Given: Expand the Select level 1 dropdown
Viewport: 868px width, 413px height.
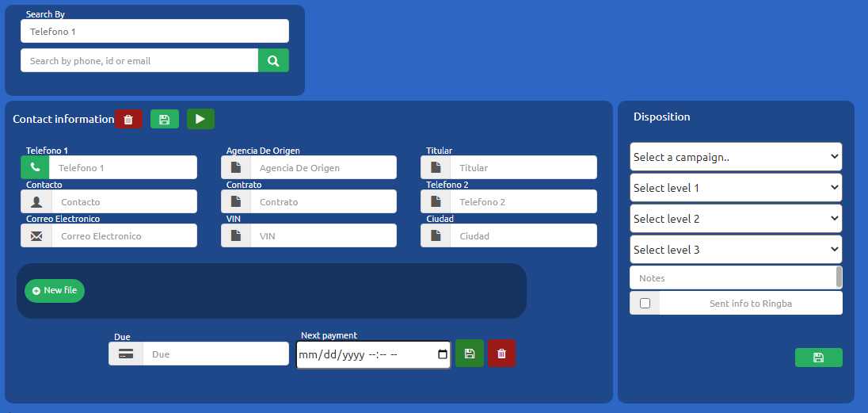Looking at the screenshot, I should tap(735, 188).
